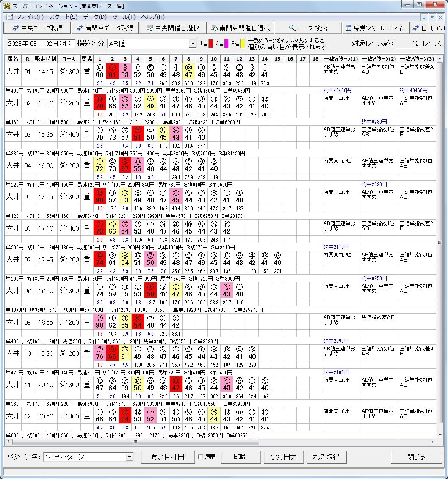
Task: Click the red 1着 color swatch
Action: (x=210, y=44)
